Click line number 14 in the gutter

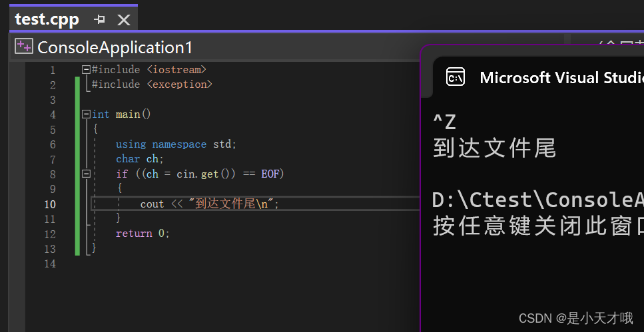click(50, 263)
